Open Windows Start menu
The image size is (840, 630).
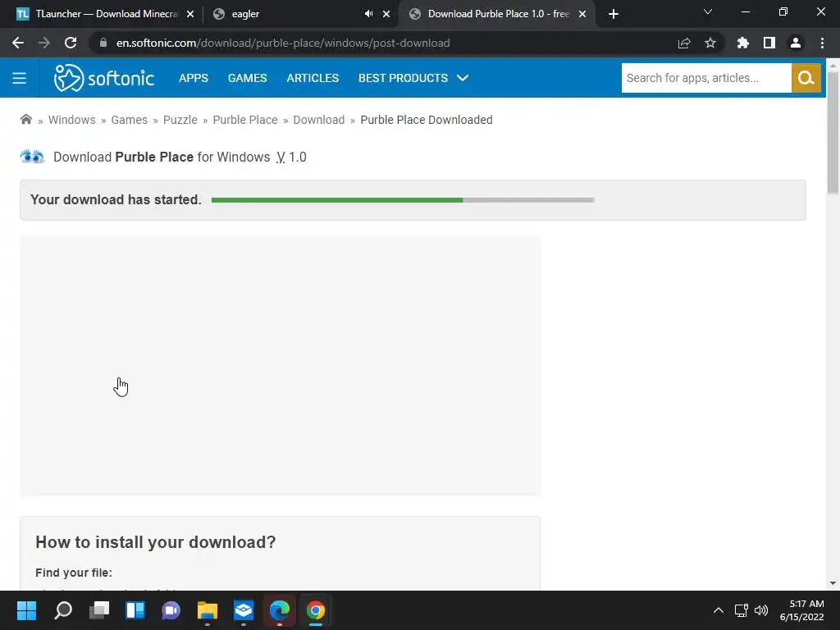point(26,610)
